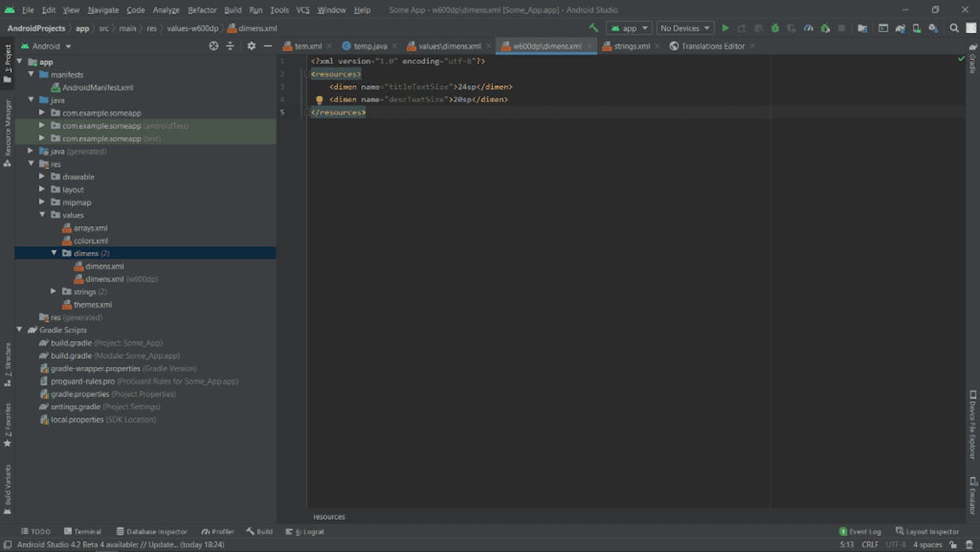980x552 pixels.
Task: Open the Structure side tab
Action: click(7, 365)
